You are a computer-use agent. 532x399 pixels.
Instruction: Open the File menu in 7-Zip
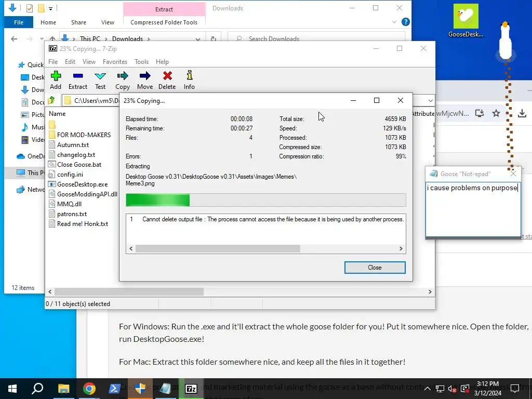(53, 62)
